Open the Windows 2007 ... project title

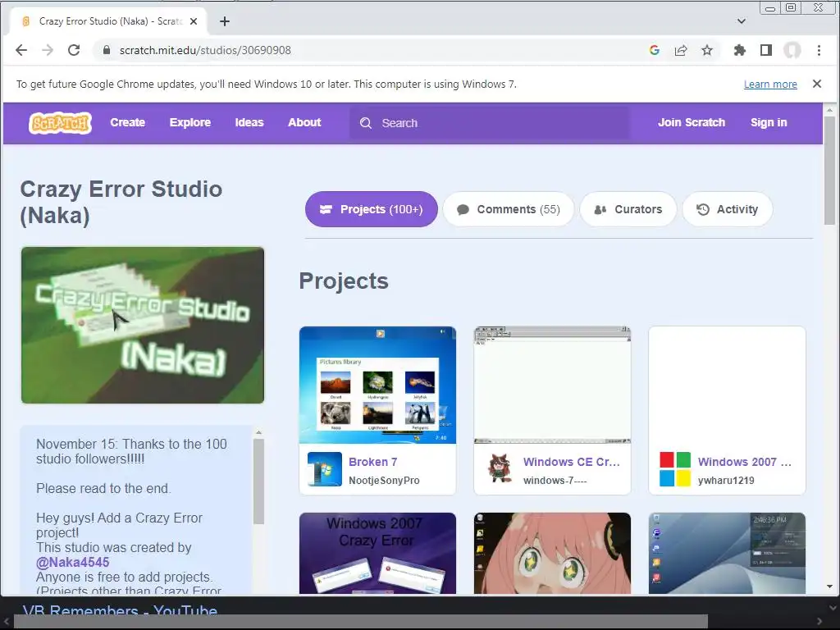[745, 462]
